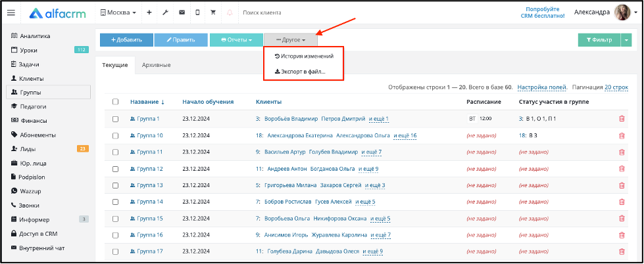Open client Воробьёв Владимир link
The width and height of the screenshot is (644, 264).
pos(291,119)
